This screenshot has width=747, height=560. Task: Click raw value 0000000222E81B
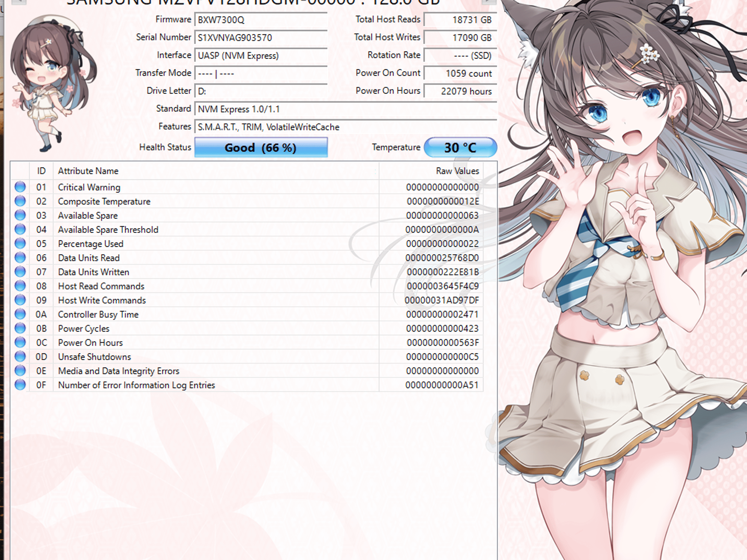[x=443, y=272]
